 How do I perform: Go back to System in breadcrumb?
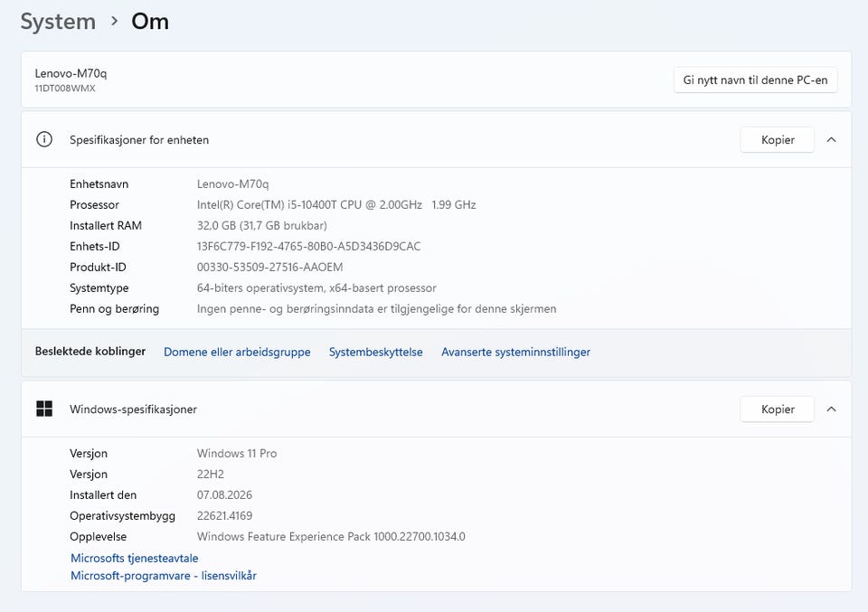58,22
